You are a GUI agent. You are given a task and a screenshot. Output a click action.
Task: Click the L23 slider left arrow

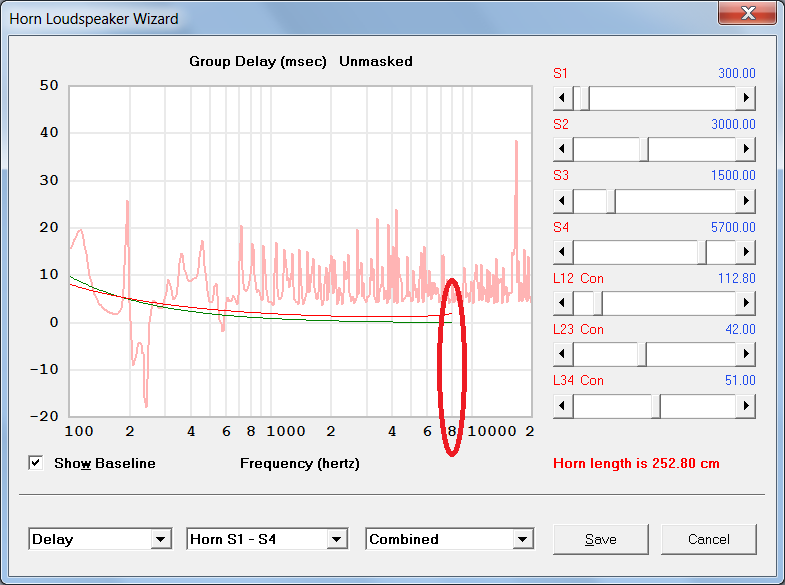click(563, 354)
